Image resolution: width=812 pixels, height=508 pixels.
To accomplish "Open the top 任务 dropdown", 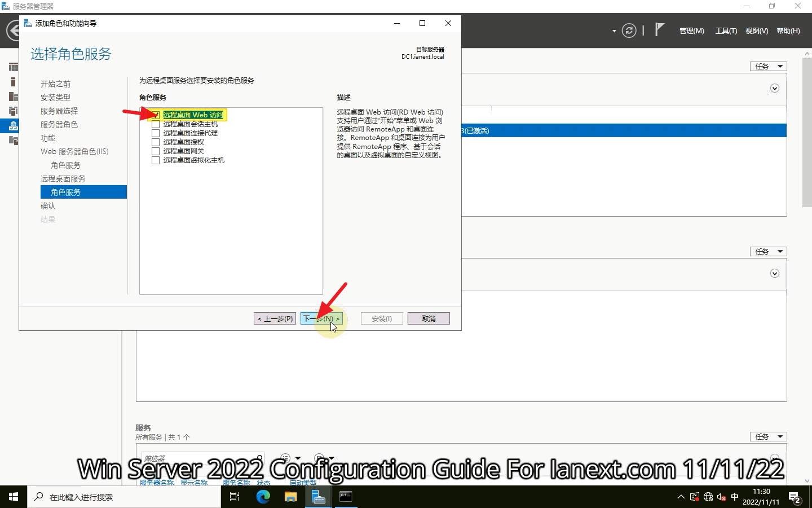I will coord(768,66).
